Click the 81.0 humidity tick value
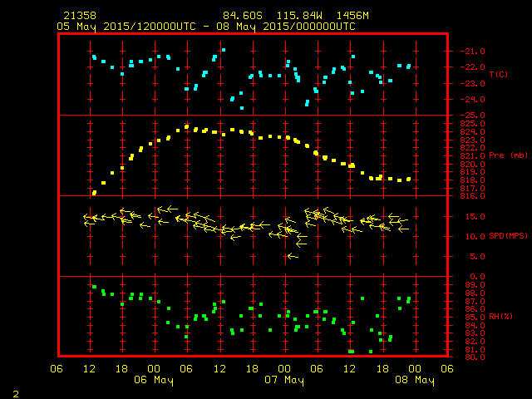This screenshot has width=532, height=399. 475,349
